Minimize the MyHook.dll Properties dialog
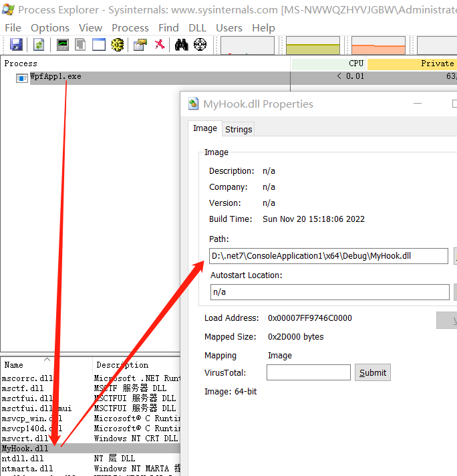 [418, 104]
